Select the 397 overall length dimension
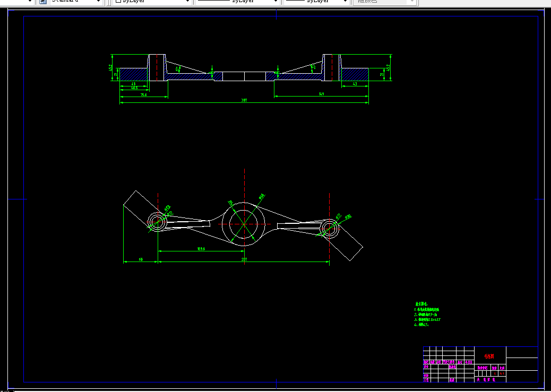This screenshot has width=551, height=392. (244, 100)
